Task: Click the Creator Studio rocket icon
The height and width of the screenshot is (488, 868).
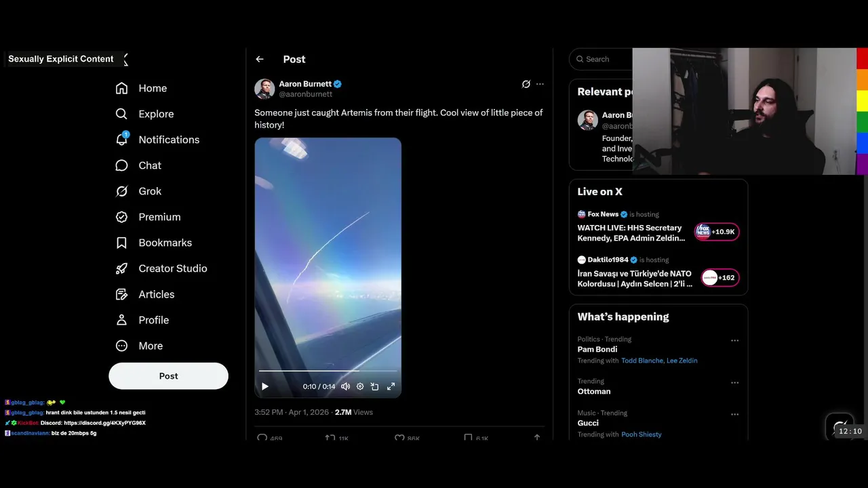Action: pos(121,268)
